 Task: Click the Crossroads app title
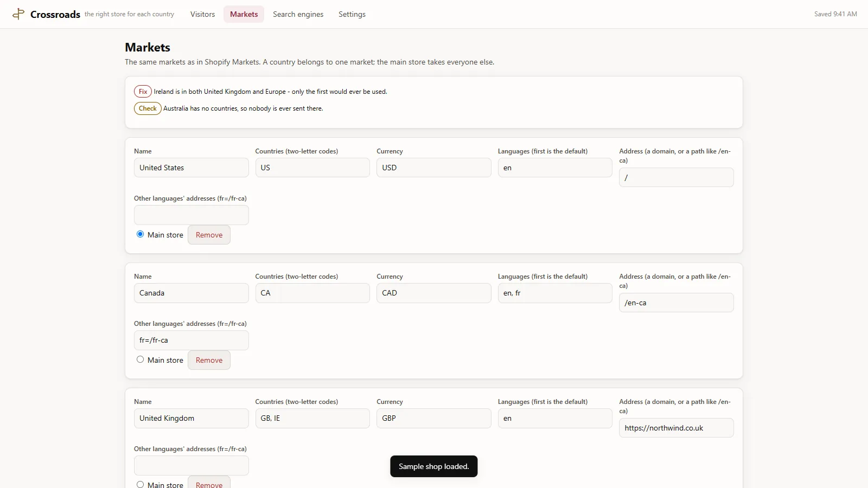pyautogui.click(x=55, y=14)
